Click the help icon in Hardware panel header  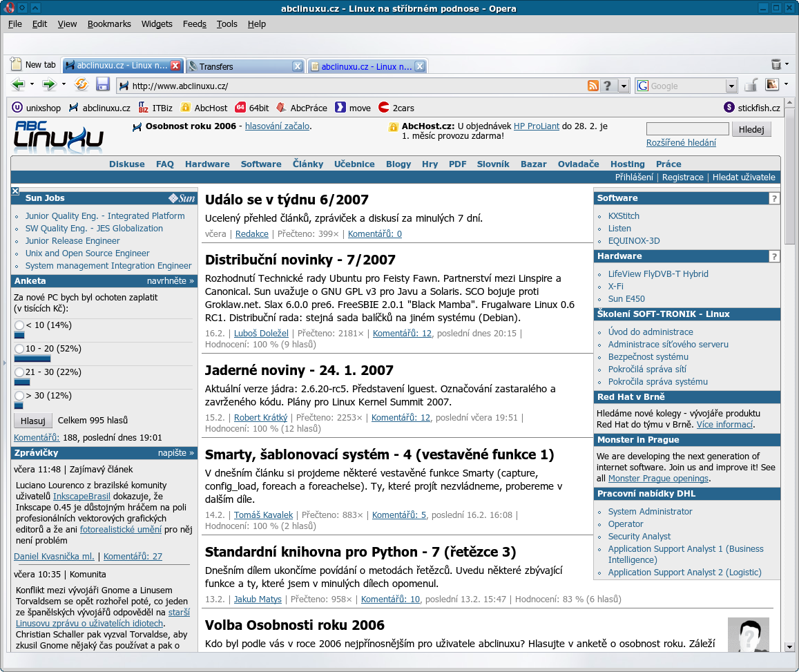pyautogui.click(x=774, y=257)
